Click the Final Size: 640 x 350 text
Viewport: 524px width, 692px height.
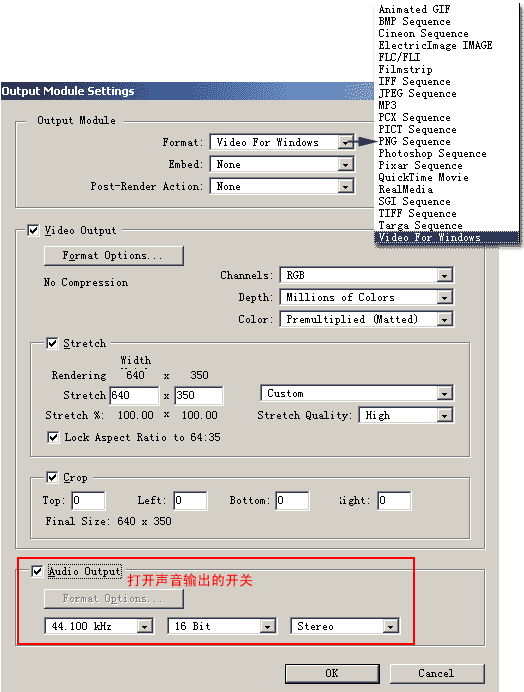coord(109,521)
